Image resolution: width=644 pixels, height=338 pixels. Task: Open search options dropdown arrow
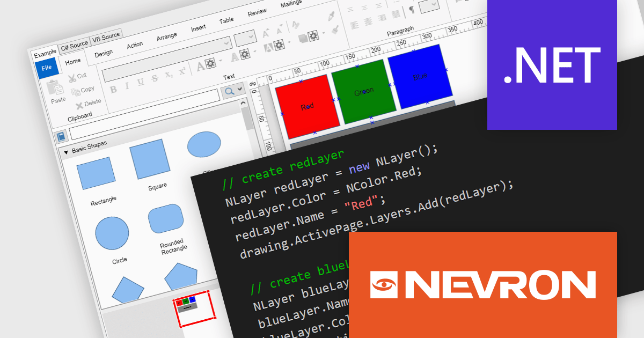[x=240, y=89]
